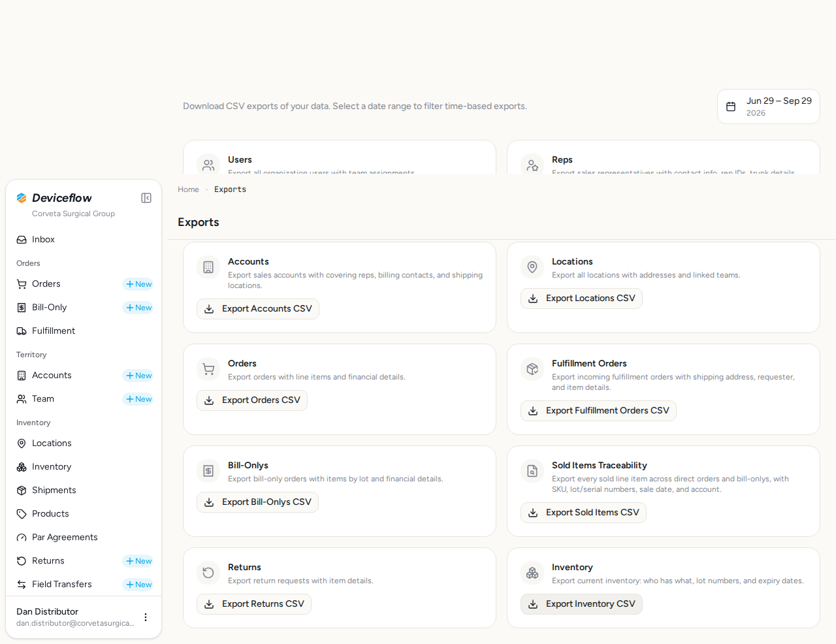836x644 pixels.
Task: Click the Export Bill-Onlys CSV button
Action: pos(257,502)
